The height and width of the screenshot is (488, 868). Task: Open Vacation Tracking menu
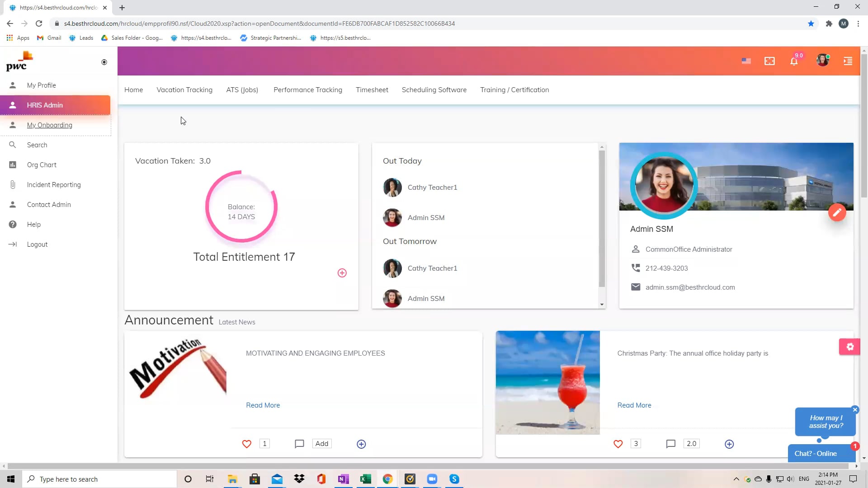coord(184,90)
